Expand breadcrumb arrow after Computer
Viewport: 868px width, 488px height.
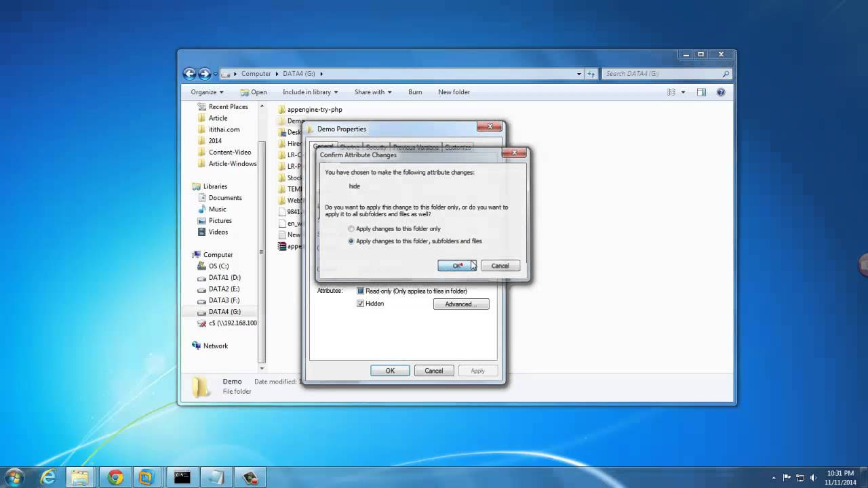pos(277,74)
